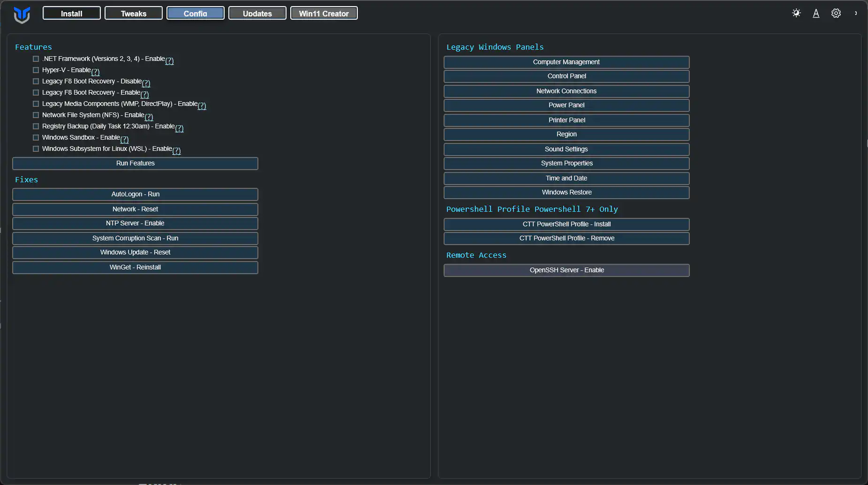The width and height of the screenshot is (868, 485).
Task: Open font scaling A icon
Action: [x=816, y=13]
